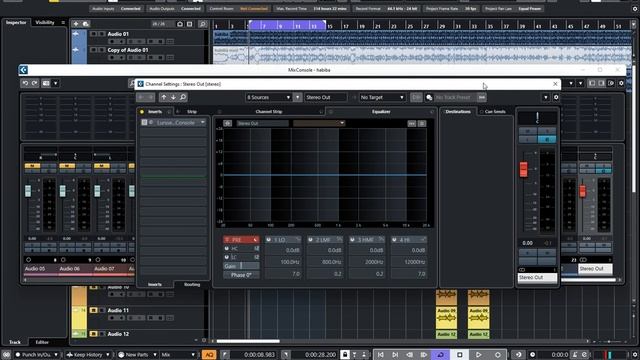
Task: Select the Audio 01 track in the track list
Action: 118,34
